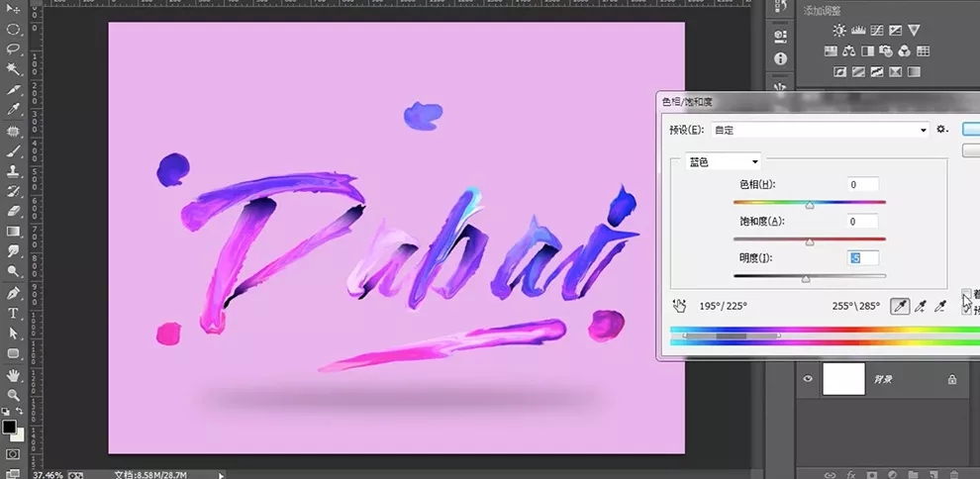The height and width of the screenshot is (479, 980).
Task: Click the 色相 hue slider handle
Action: coord(810,205)
